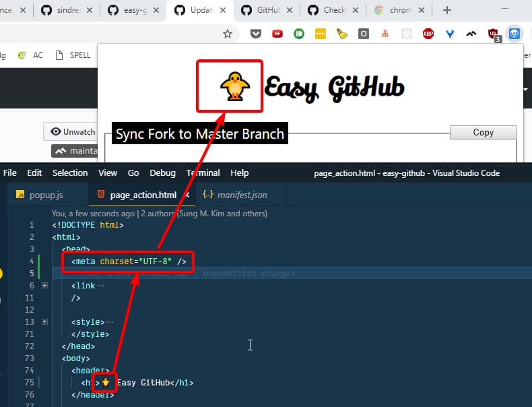Open the Debug menu in VS Code
The width and height of the screenshot is (532, 407).
162,173
